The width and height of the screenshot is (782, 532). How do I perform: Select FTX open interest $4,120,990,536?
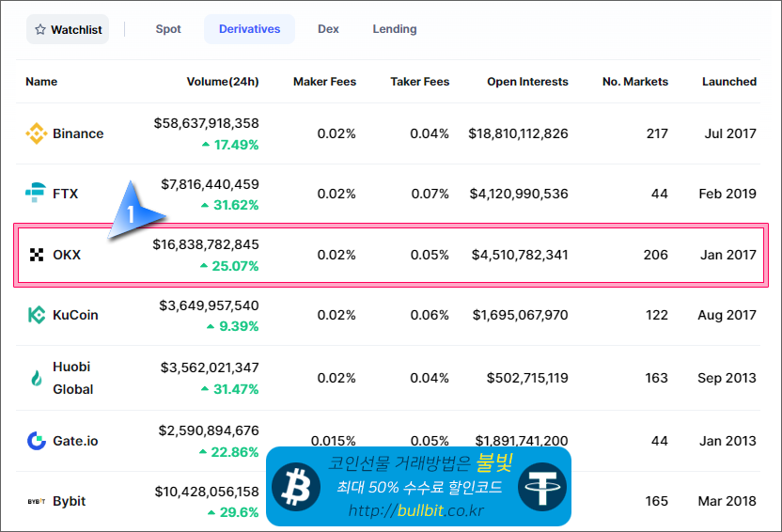pyautogui.click(x=519, y=194)
